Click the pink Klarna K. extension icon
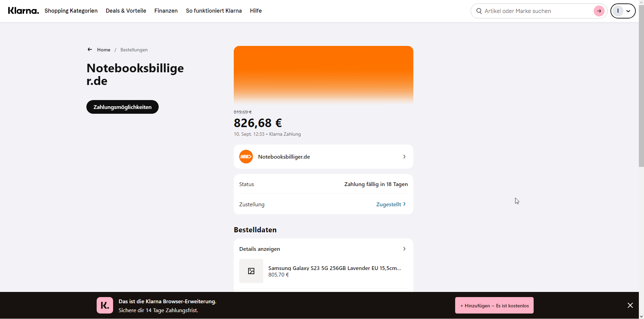 click(x=105, y=305)
